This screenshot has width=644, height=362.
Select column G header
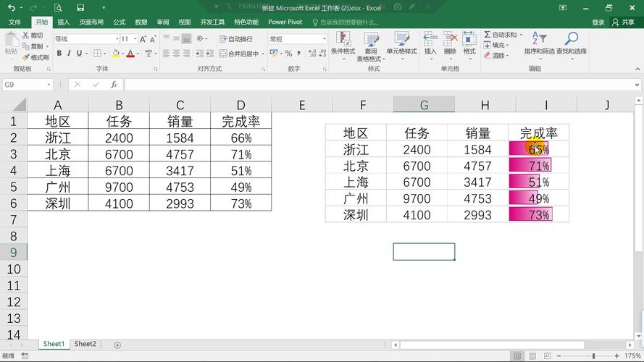click(424, 105)
